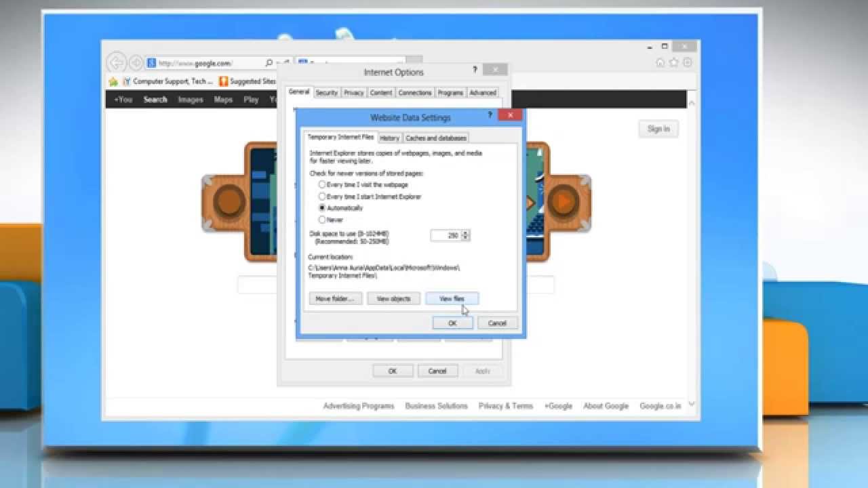868x488 pixels.
Task: Click the help question mark in Website Data Settings
Action: click(490, 115)
